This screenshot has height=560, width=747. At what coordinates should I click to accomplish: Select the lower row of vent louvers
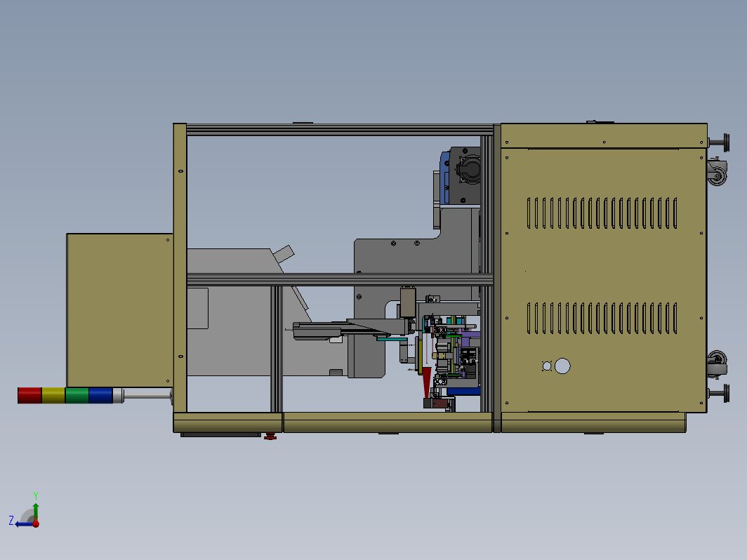[602, 318]
